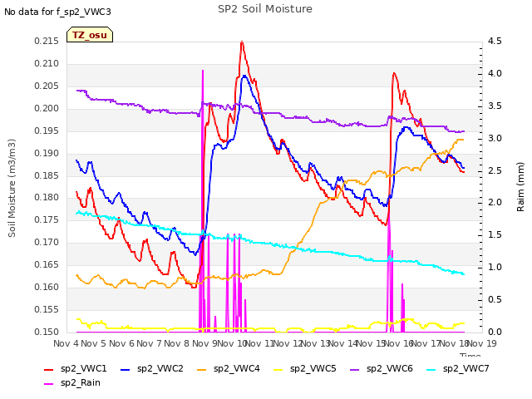
Task: Click the Nov 4 x-axis tick label
Action: point(66,343)
